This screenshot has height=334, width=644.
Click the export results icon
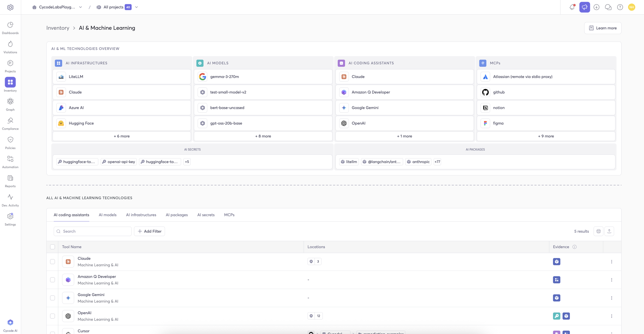609,231
